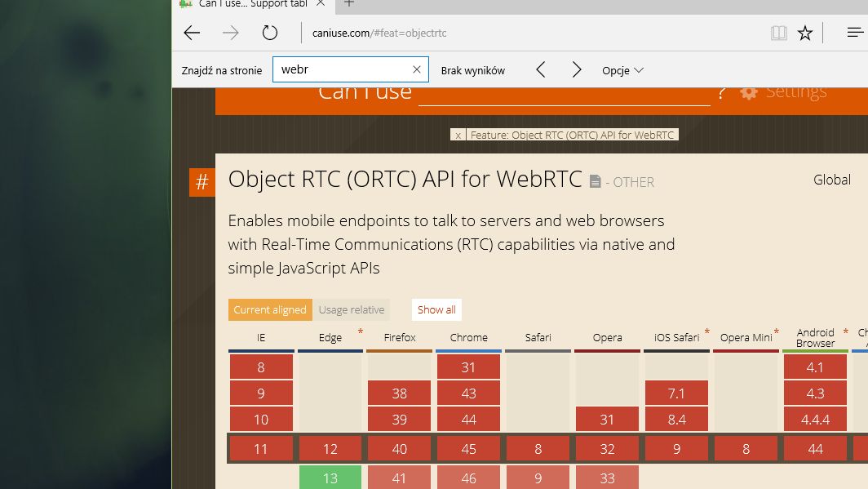Select the 'Can I use... Support tabl' tab
Viewport: 868px width, 489px height.
point(254,4)
